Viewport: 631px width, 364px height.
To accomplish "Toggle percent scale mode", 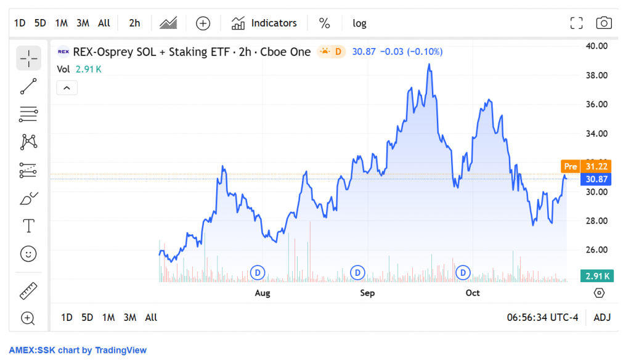I will [x=324, y=23].
